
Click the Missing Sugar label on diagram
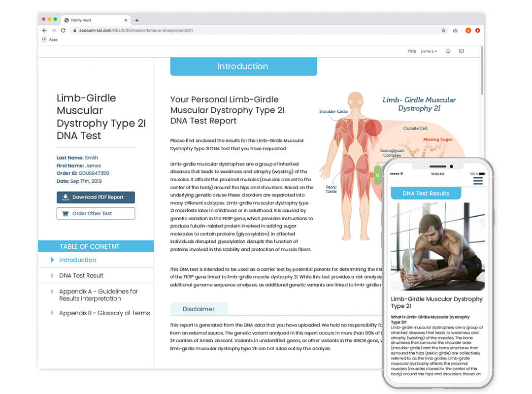[438, 139]
